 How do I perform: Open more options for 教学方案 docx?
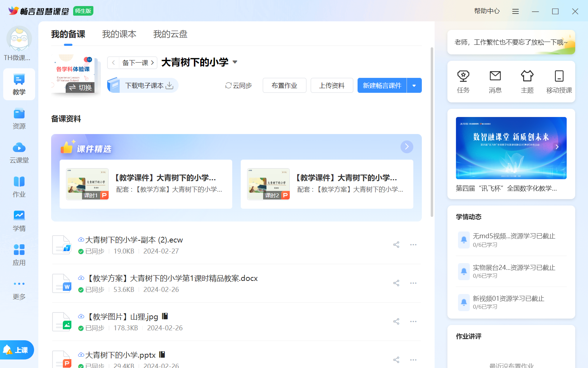click(x=413, y=283)
